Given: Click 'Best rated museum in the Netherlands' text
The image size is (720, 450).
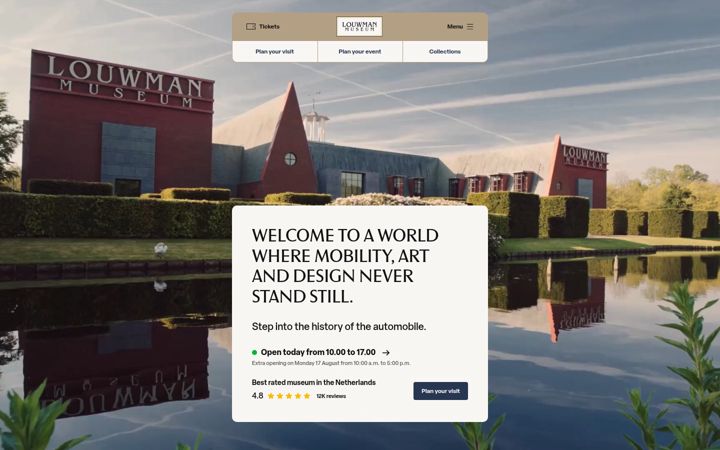Looking at the screenshot, I should point(314,382).
